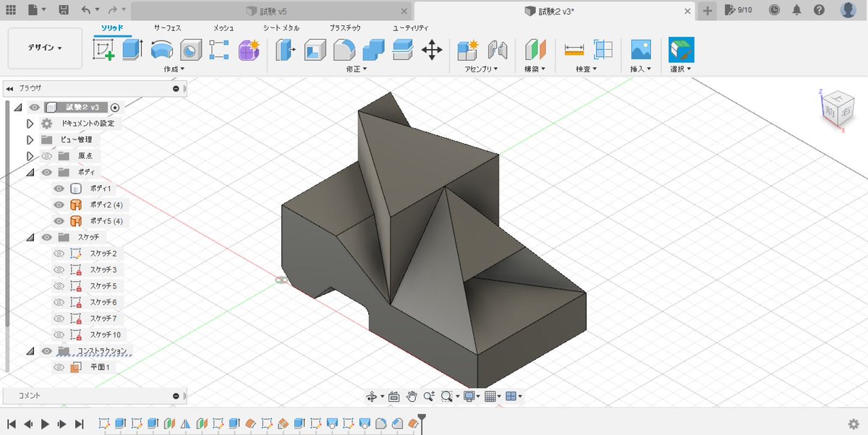Open the デザイン workspace dropdown
The image size is (868, 435).
45,48
